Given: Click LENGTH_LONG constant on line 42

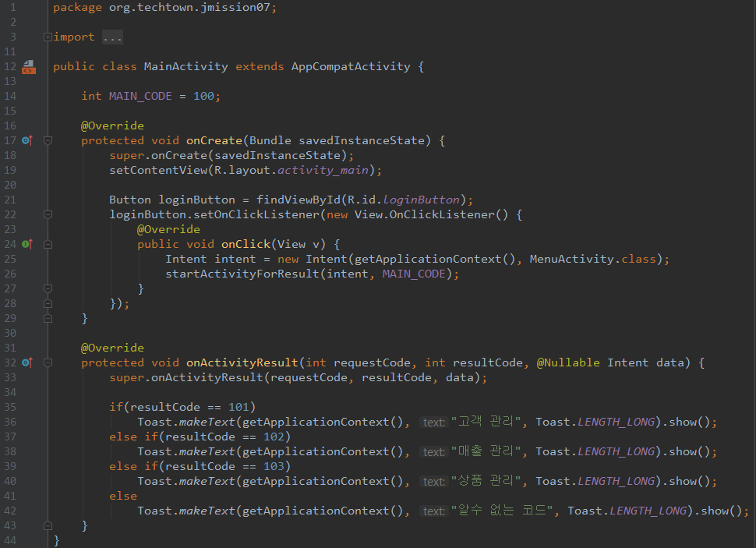Looking at the screenshot, I should (x=648, y=511).
